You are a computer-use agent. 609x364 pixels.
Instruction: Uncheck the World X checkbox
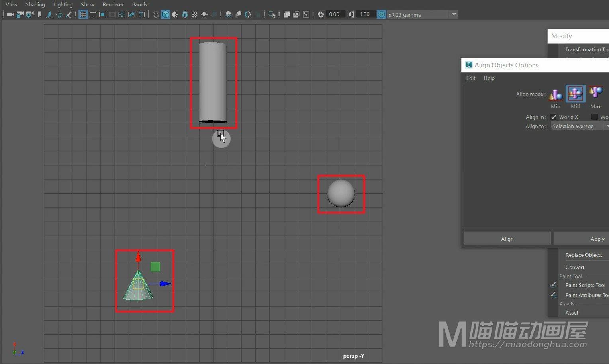[x=554, y=117]
